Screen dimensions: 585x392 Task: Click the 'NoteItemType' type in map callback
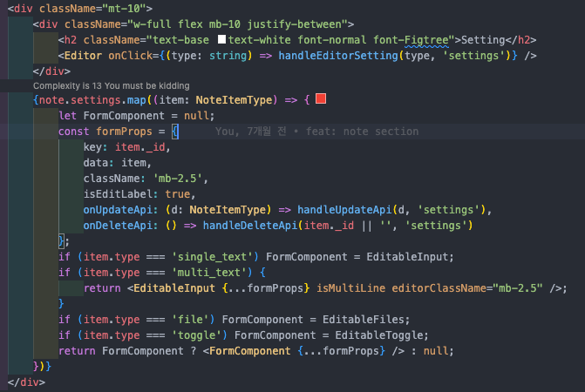point(234,100)
